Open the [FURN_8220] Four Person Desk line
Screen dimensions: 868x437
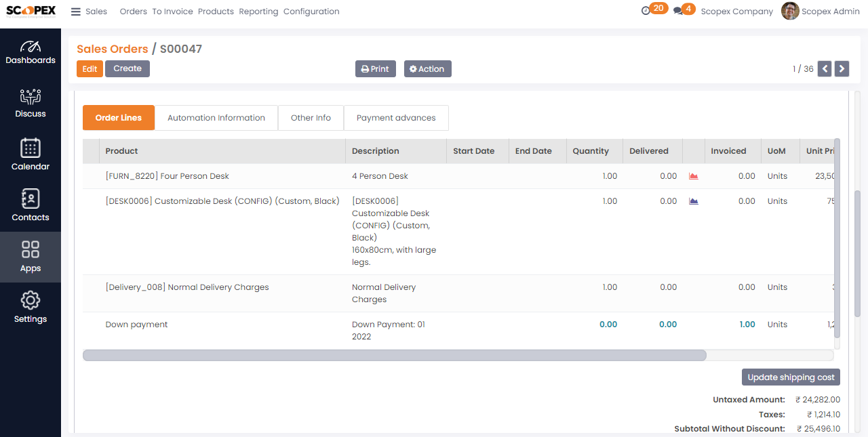coord(167,176)
